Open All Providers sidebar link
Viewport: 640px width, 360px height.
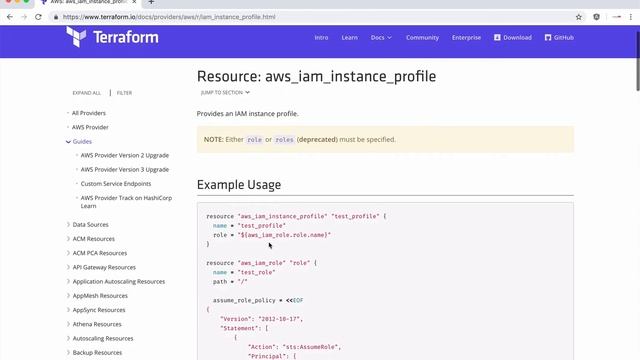[x=89, y=113]
